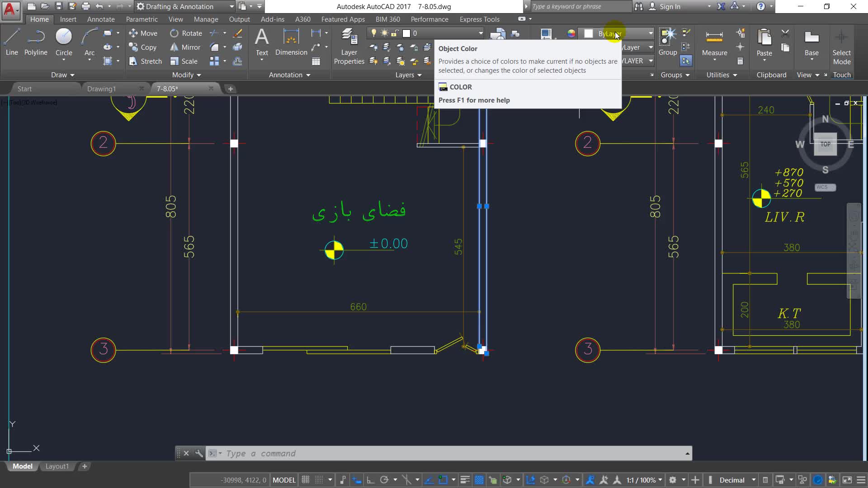
Task: Click the Mirror modify tool
Action: tap(185, 47)
